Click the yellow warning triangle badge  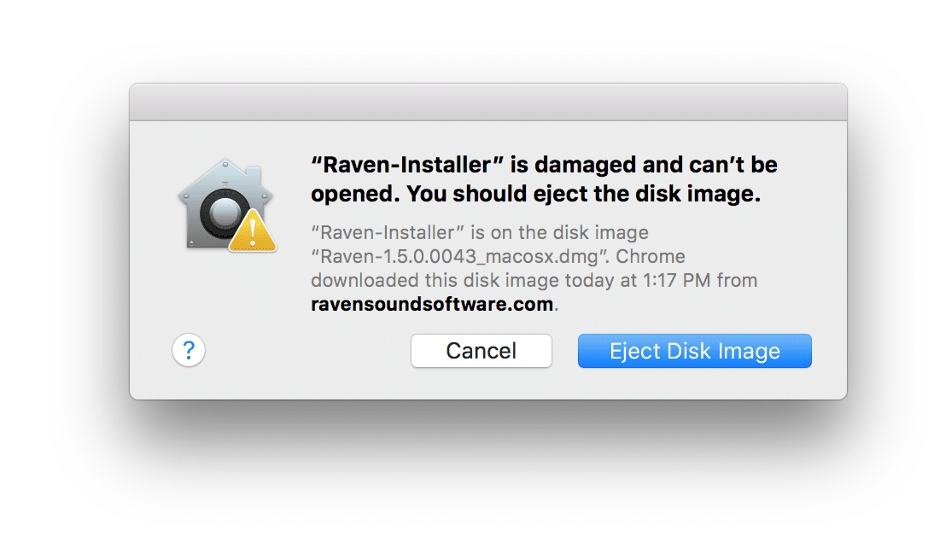pyautogui.click(x=253, y=231)
